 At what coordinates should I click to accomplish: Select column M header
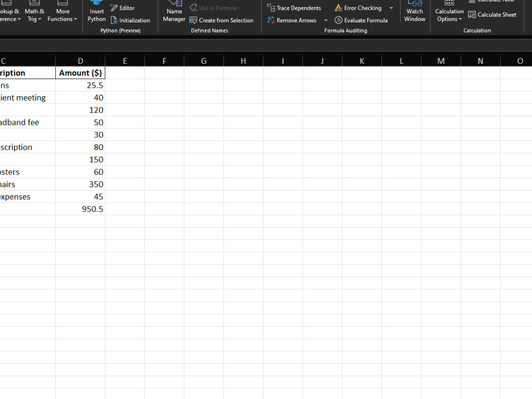pyautogui.click(x=441, y=61)
